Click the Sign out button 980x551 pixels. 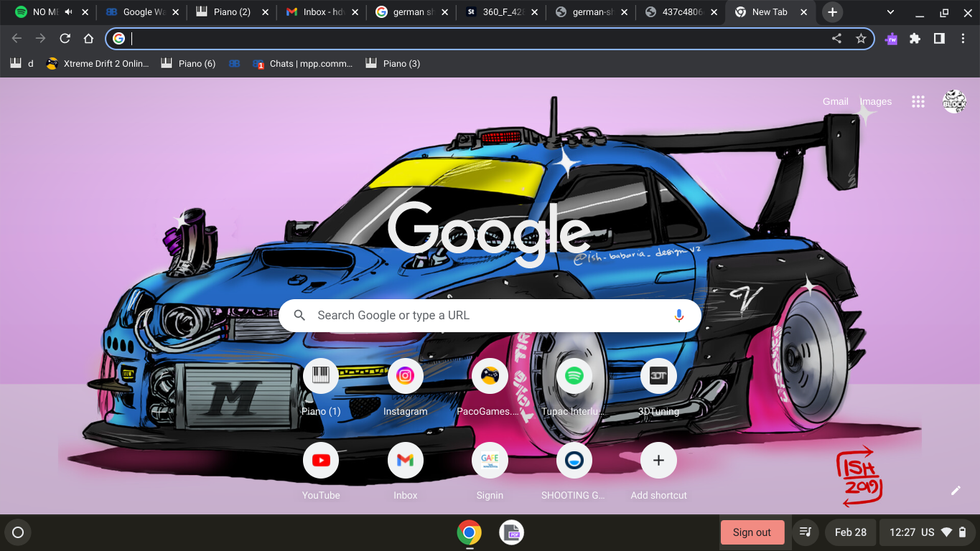click(x=752, y=532)
